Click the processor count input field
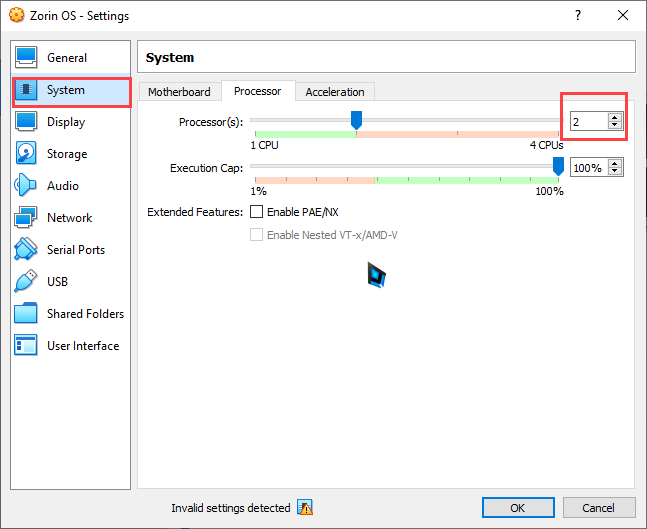The height and width of the screenshot is (529, 647). [589, 121]
